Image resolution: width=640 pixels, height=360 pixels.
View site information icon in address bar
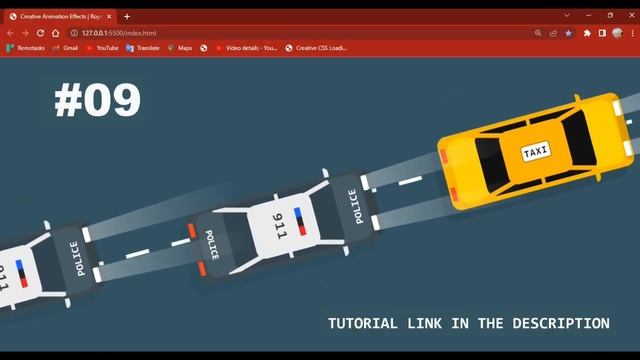74,33
